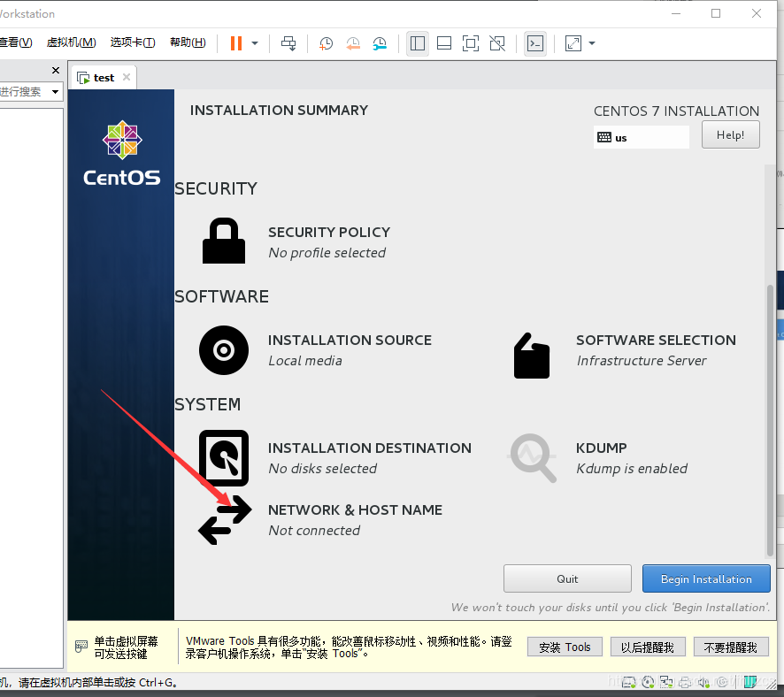Take a snapshot of the virtual machine
This screenshot has height=697, width=784.
point(326,43)
